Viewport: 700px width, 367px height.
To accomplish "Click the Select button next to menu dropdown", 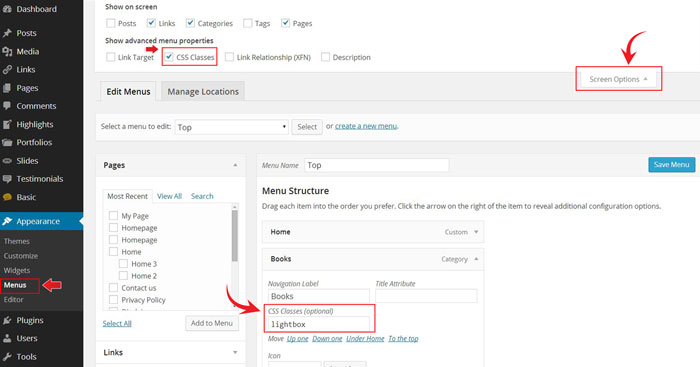I will (307, 127).
